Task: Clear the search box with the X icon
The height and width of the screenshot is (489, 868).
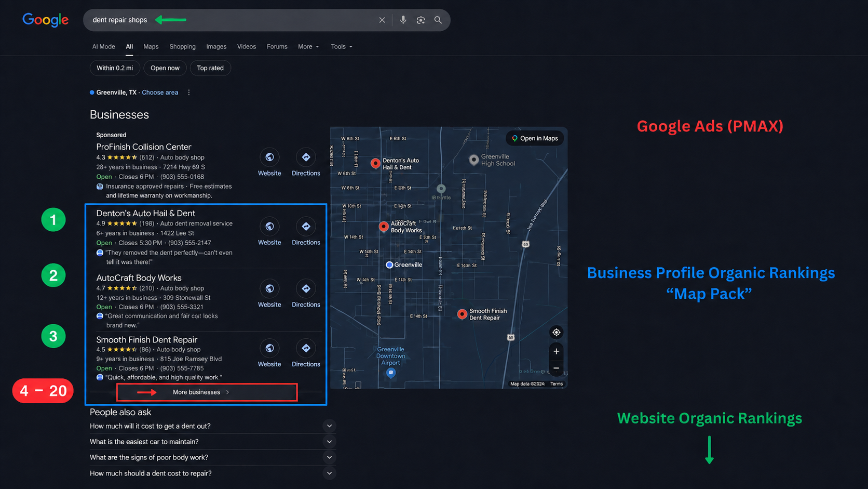Action: [x=382, y=20]
